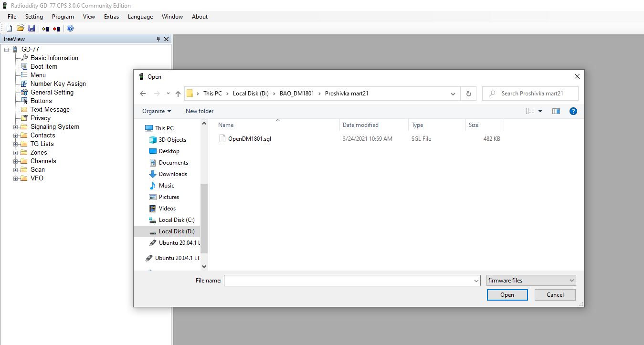The width and height of the screenshot is (644, 345).
Task: Open the About menu
Action: pos(200,17)
